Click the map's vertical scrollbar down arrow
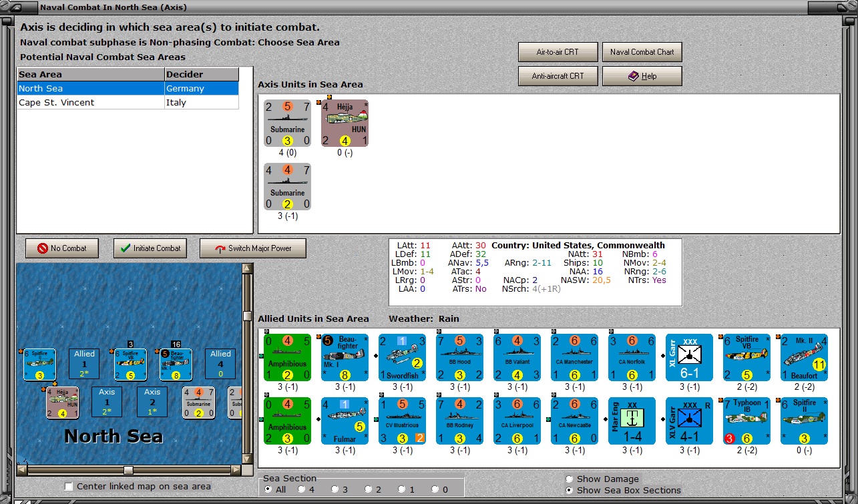Viewport: 858px width, 504px height. [x=247, y=459]
